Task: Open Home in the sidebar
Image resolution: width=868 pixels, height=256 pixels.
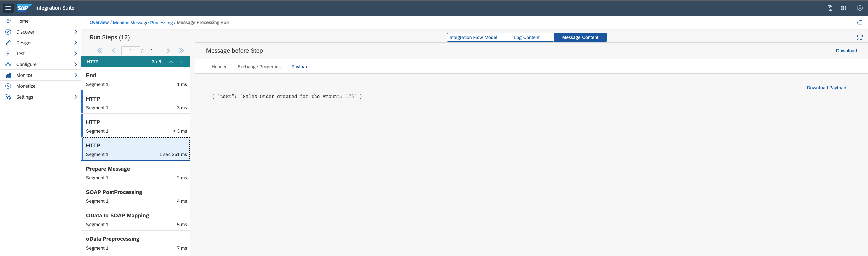Action: coord(41,21)
